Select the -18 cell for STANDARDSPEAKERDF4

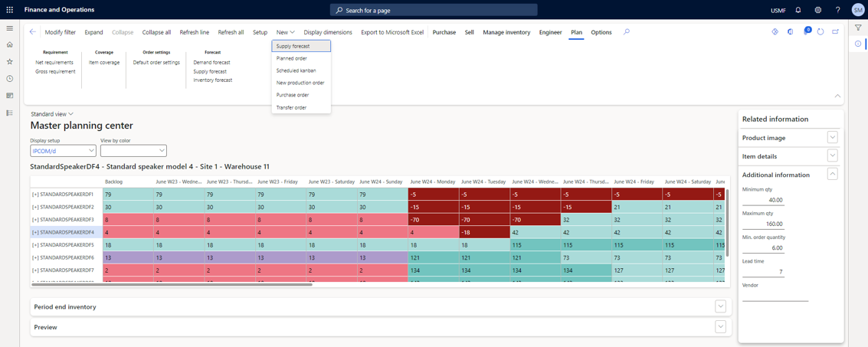(484, 232)
